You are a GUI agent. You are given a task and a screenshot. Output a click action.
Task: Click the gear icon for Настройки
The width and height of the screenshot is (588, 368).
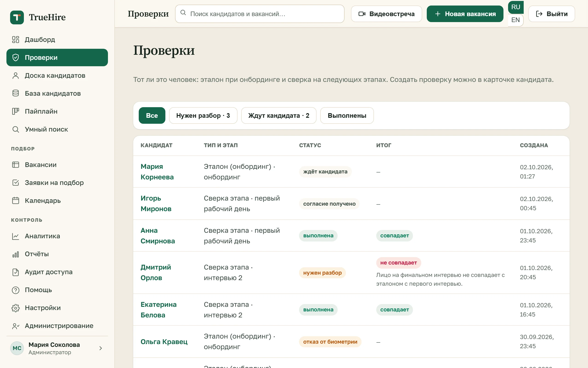(x=16, y=308)
